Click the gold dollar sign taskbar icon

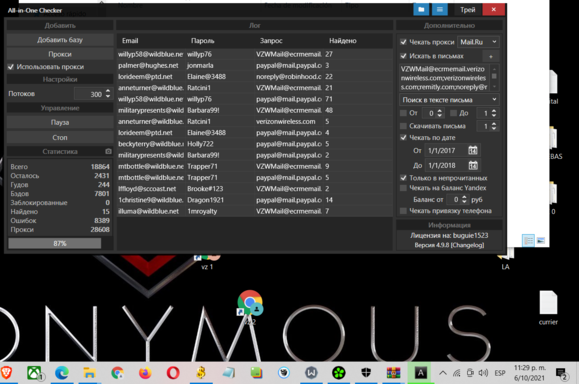pyautogui.click(x=201, y=373)
